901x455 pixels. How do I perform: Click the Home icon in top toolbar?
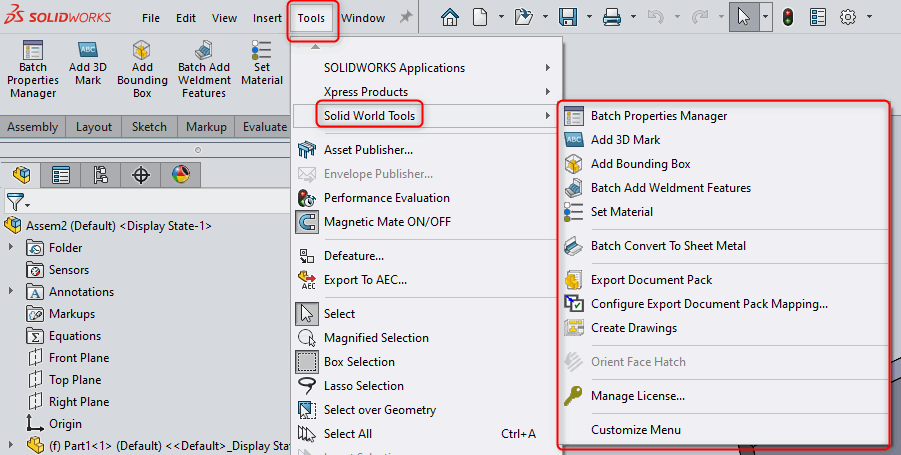coord(450,17)
